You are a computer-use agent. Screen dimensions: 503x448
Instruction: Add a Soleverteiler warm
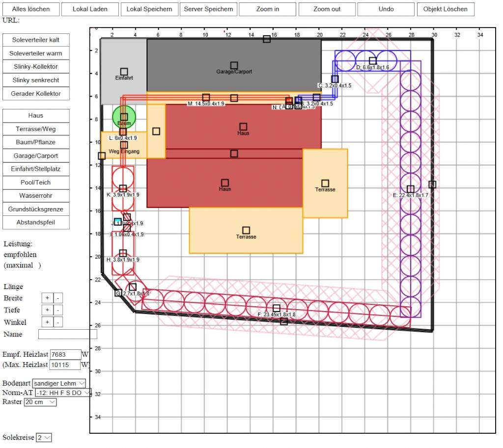pyautogui.click(x=36, y=53)
